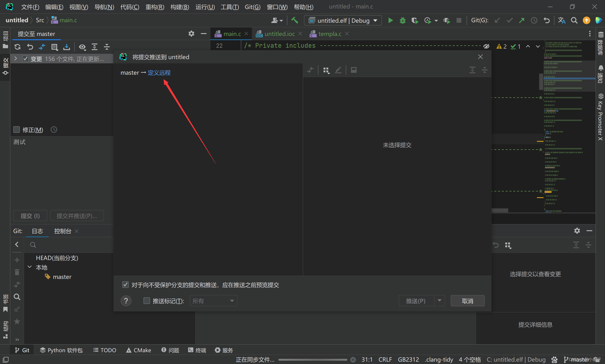Click the rollback icon in commit toolbar
Image resolution: width=605 pixels, height=364 pixels.
pyautogui.click(x=30, y=47)
